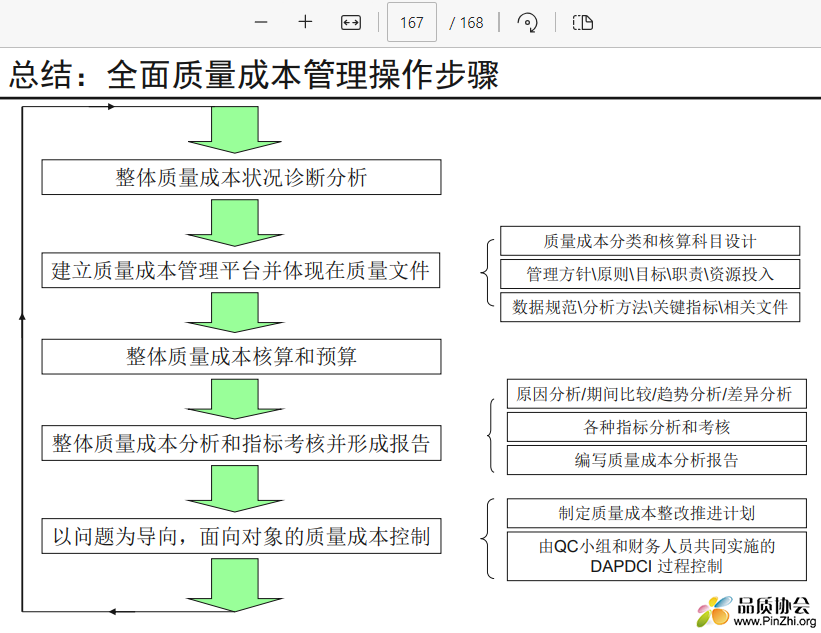Click the box '质量成本分类和核算科目设计'
This screenshot has width=821, height=633.
[x=650, y=241]
